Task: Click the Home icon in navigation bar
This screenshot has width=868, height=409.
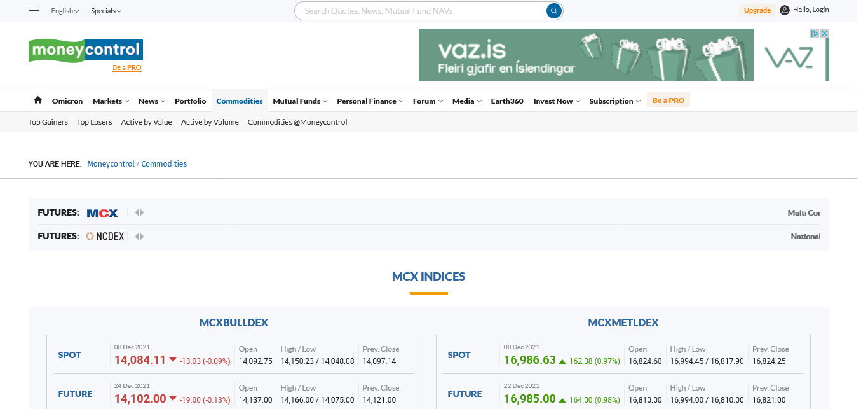Action: point(38,101)
